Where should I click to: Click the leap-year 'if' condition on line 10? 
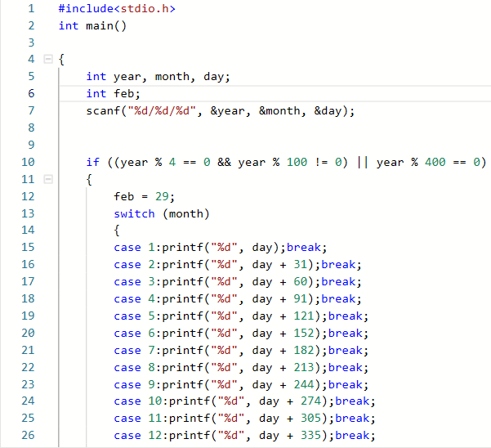[286, 162]
